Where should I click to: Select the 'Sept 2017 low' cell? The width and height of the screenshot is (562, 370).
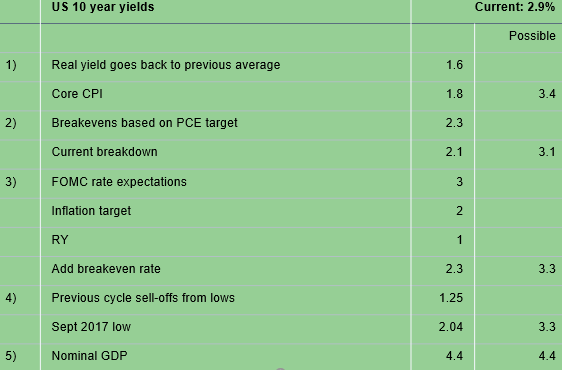pos(226,329)
